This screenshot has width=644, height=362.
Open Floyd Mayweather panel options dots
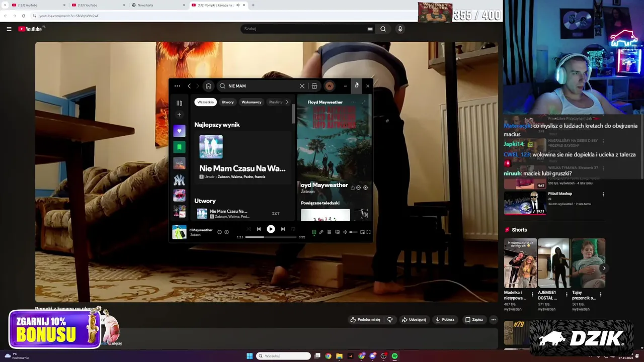(353, 102)
